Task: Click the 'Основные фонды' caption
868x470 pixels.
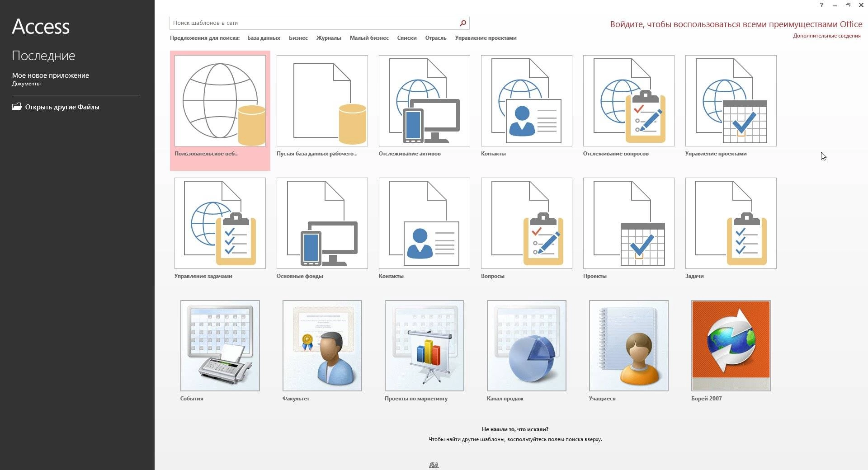Action: (300, 276)
